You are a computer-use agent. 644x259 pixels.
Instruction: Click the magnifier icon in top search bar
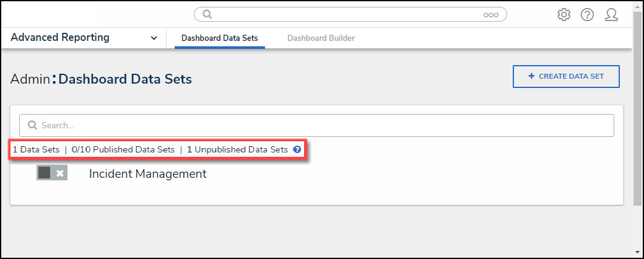[207, 14]
